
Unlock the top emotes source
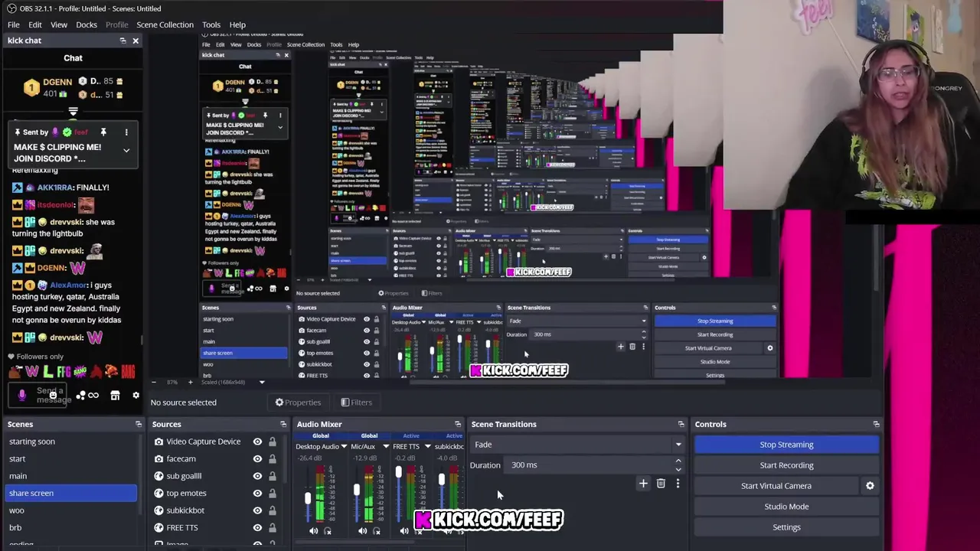272,494
